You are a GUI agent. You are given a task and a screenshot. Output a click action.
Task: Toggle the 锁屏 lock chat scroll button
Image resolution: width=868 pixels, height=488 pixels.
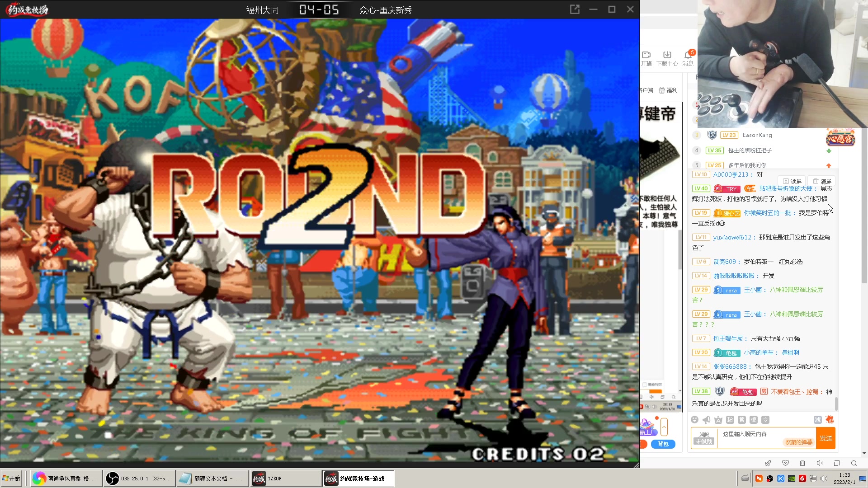pyautogui.click(x=792, y=181)
